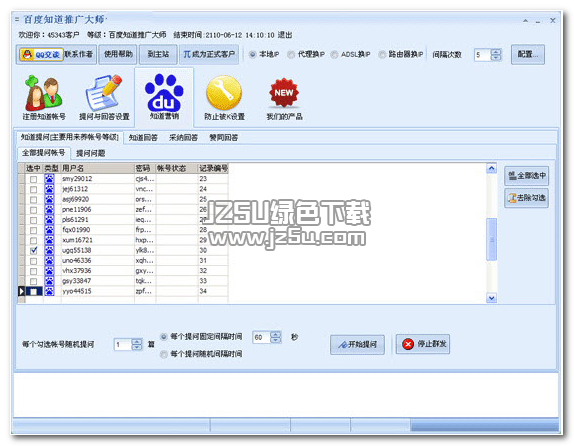Click the 停止群发 stop button
Viewport: 574px width, 446px height.
pos(423,344)
